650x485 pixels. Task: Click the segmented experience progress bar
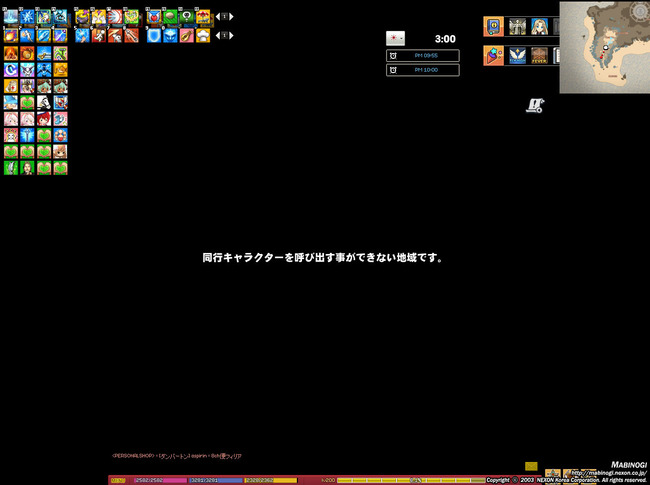(411, 480)
